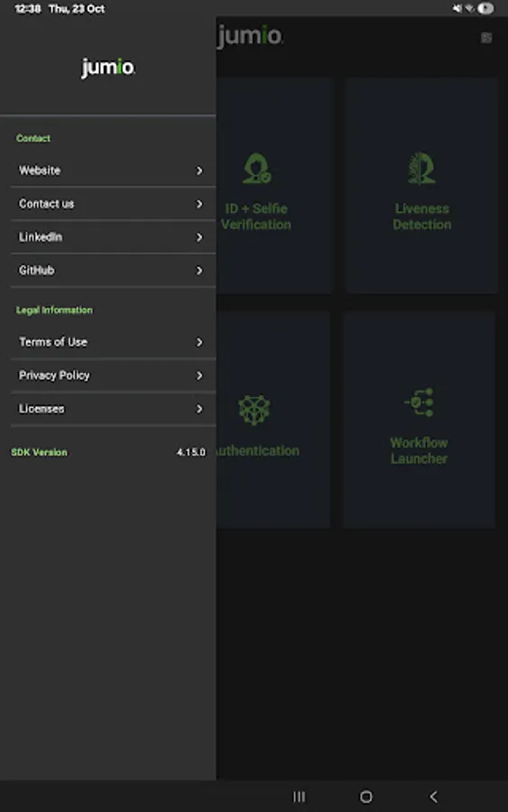Open the GitHub entry
The width and height of the screenshot is (508, 812).
(113, 271)
